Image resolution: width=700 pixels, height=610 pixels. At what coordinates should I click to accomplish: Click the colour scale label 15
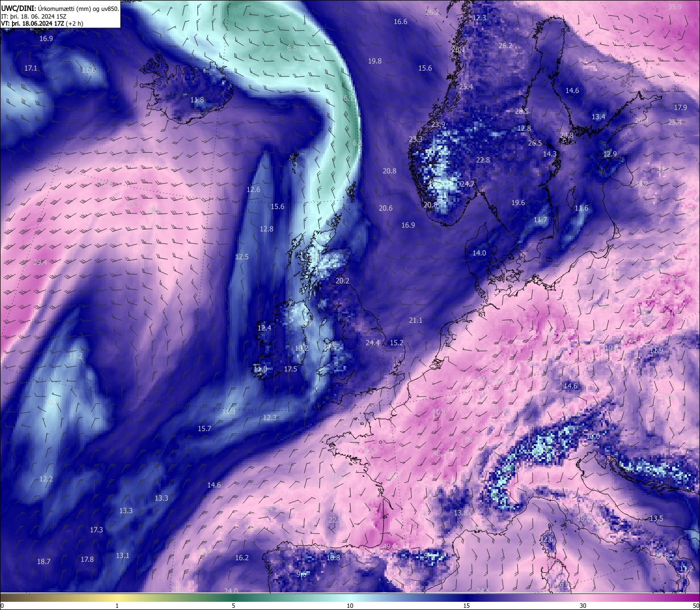(466, 606)
